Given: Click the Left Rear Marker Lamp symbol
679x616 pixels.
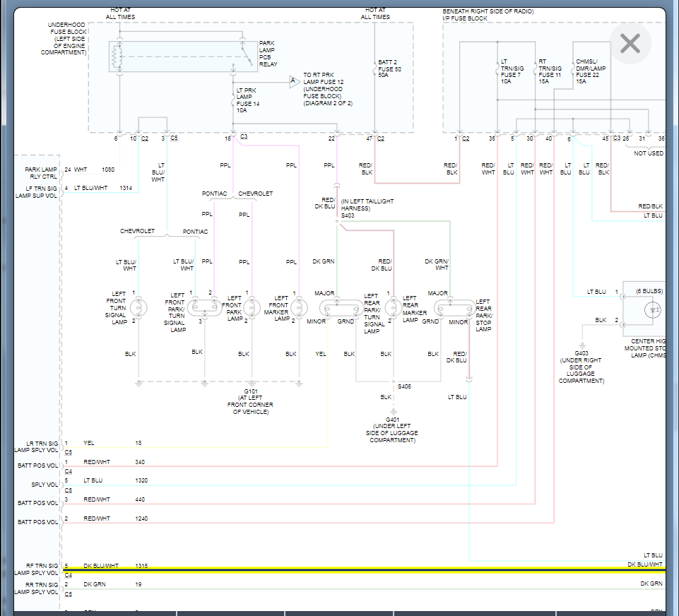Looking at the screenshot, I should 393,307.
